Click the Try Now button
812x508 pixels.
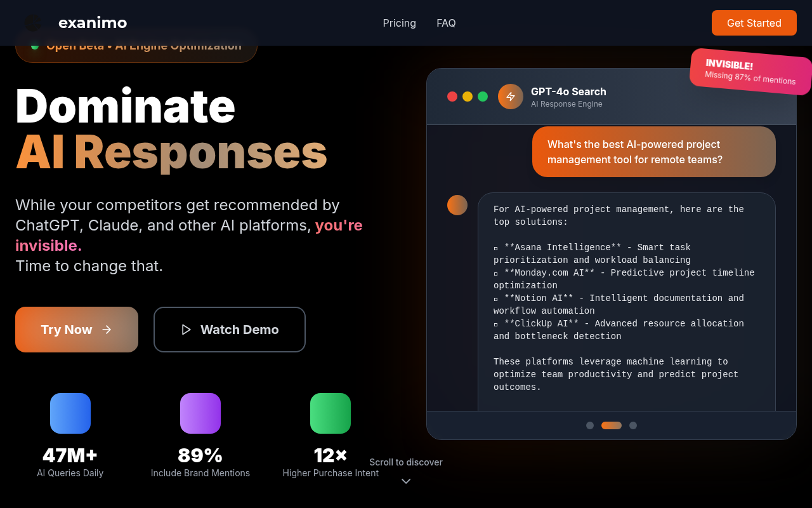click(x=77, y=330)
